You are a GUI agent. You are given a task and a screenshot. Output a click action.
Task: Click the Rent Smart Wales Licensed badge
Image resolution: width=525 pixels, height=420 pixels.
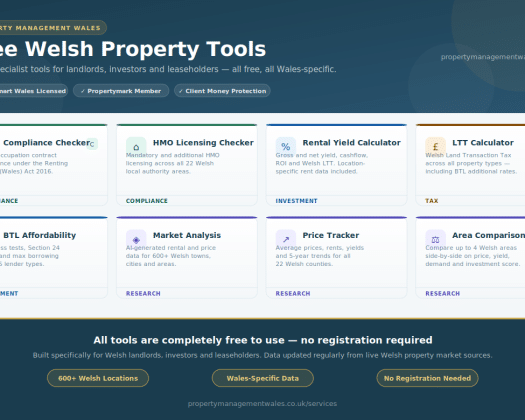coord(34,91)
